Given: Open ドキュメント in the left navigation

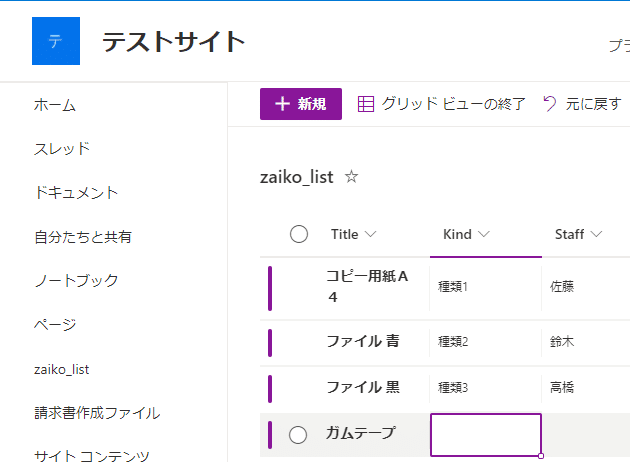Looking at the screenshot, I should (x=76, y=192).
